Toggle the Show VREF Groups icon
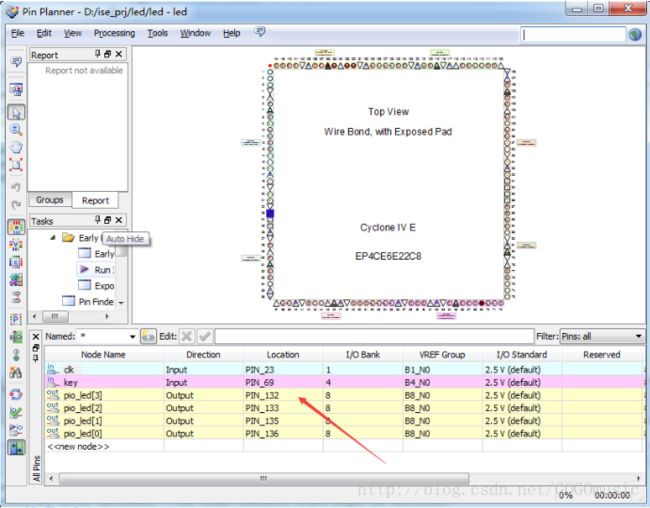This screenshot has height=508, width=650. (16, 245)
